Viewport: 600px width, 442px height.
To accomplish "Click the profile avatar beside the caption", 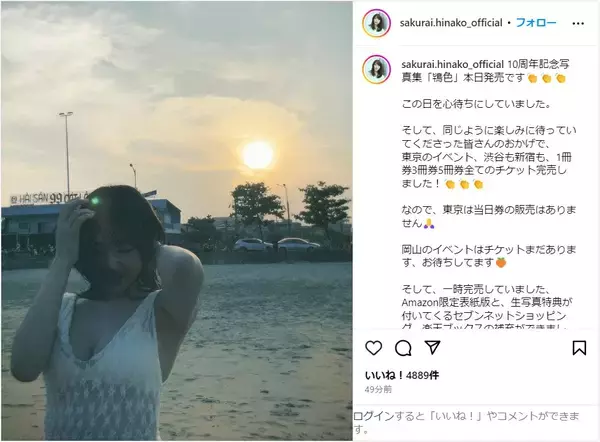I will pyautogui.click(x=377, y=69).
